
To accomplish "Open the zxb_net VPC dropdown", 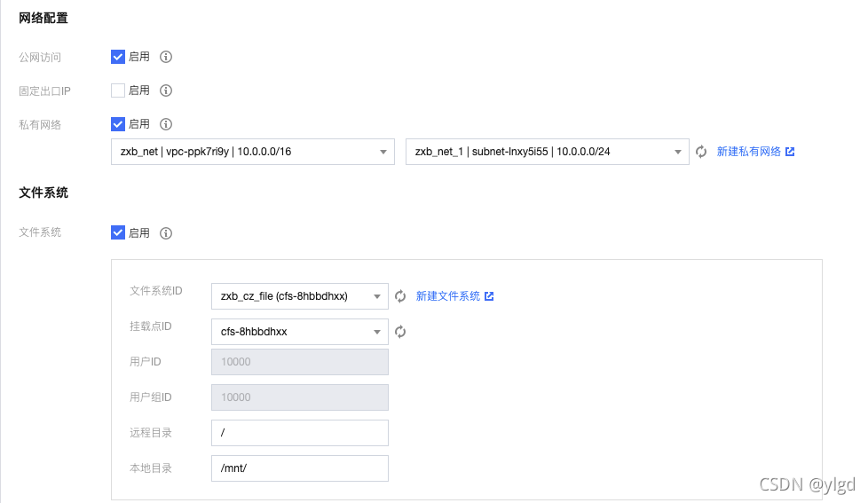I will (253, 152).
